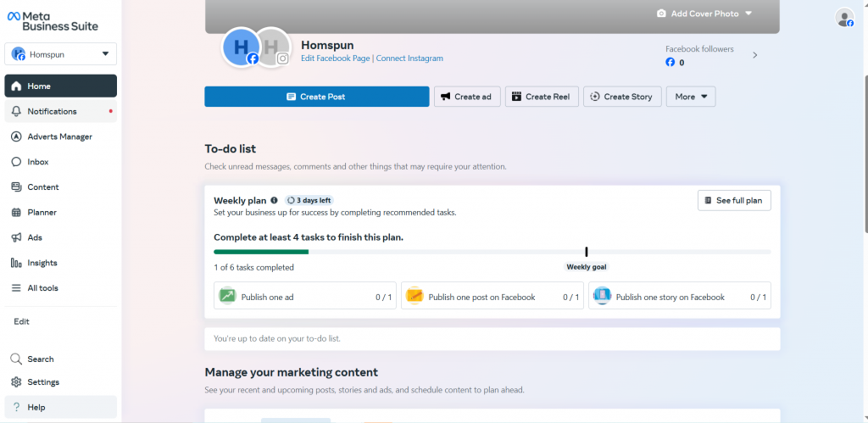
Task: Click the 3 days left badge
Action: [309, 200]
